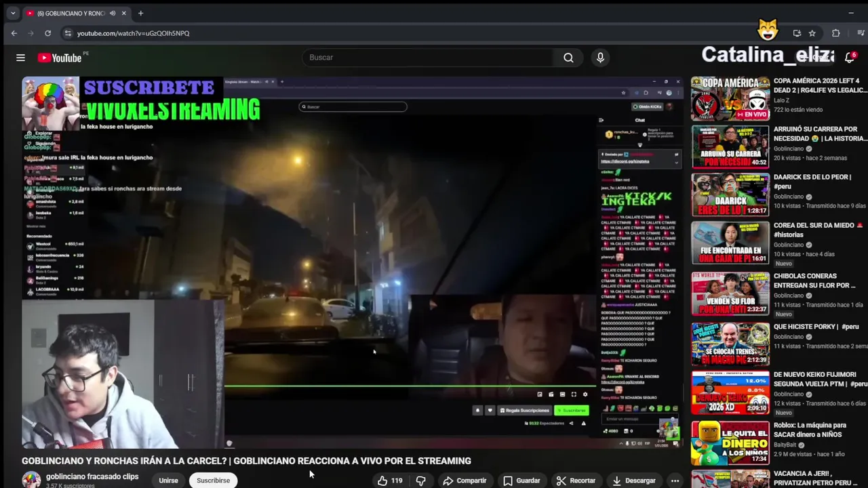Screen dimensions: 868x488
Task: Open the goblinciano fracasado clips channel link
Action: 92,476
